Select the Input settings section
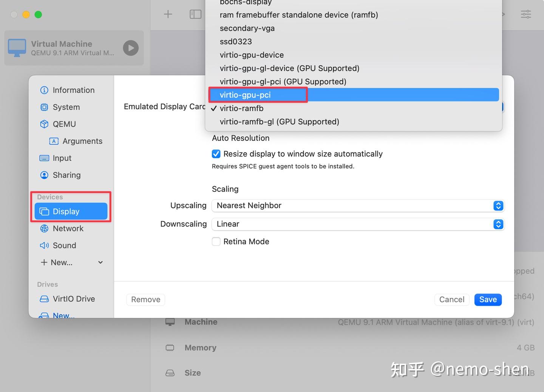Screen dimensions: 544x392 [x=62, y=158]
